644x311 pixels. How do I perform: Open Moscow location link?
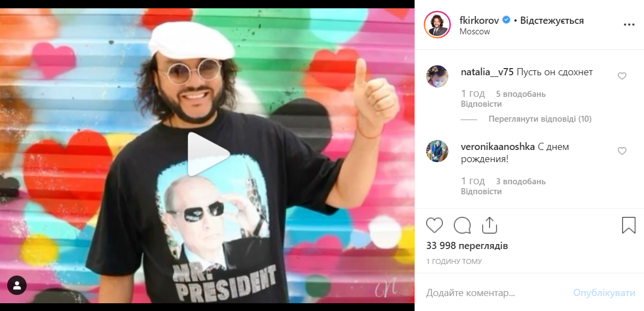[474, 32]
